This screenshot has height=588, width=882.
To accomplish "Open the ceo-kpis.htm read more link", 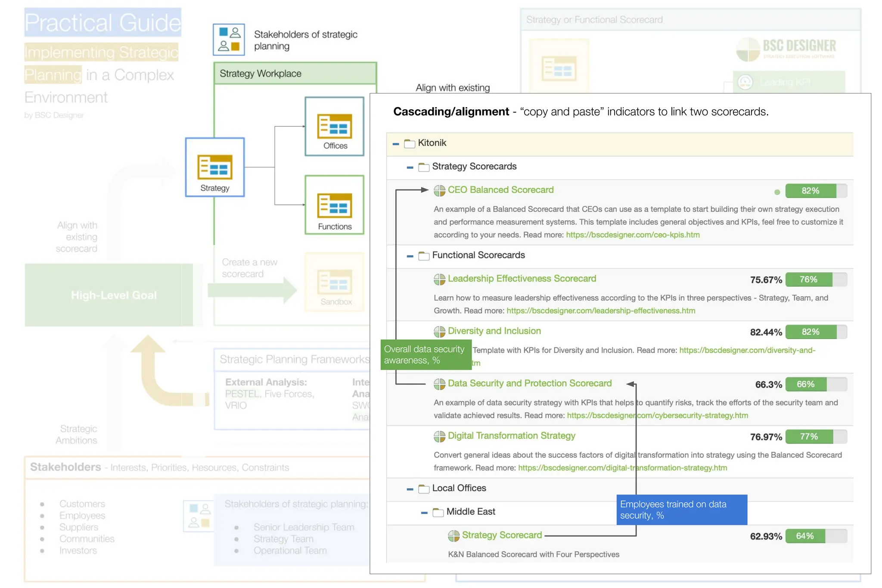I will pyautogui.click(x=632, y=235).
